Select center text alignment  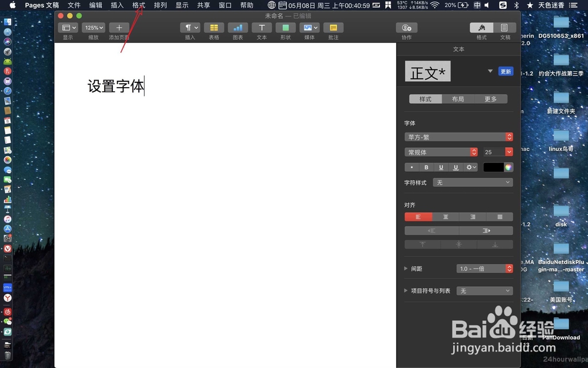445,217
